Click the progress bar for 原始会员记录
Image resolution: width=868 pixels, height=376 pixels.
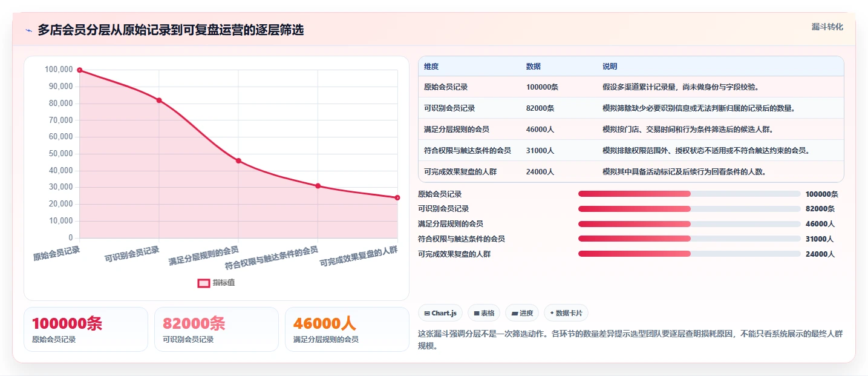[689, 194]
